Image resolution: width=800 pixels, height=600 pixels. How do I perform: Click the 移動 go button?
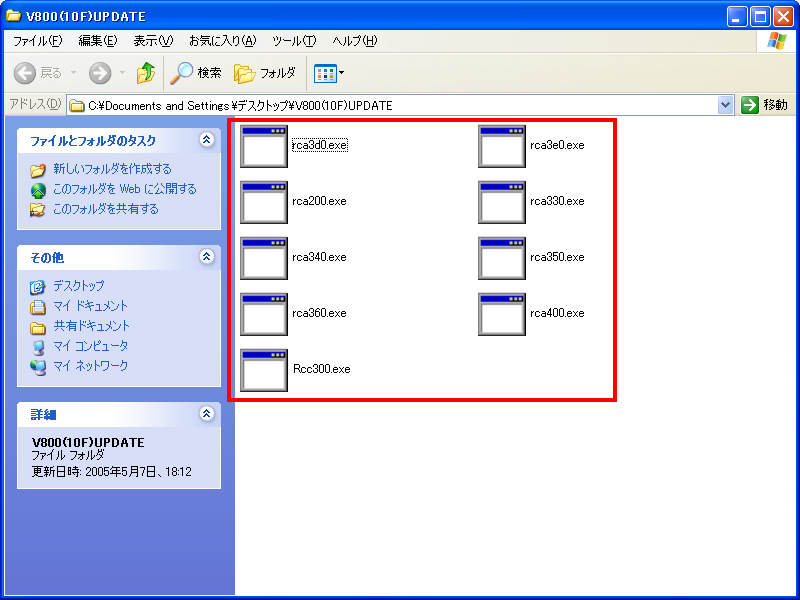click(x=765, y=105)
